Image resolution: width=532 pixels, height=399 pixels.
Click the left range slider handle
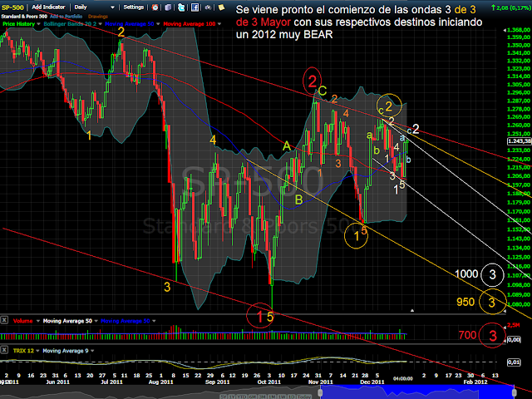point(320,393)
